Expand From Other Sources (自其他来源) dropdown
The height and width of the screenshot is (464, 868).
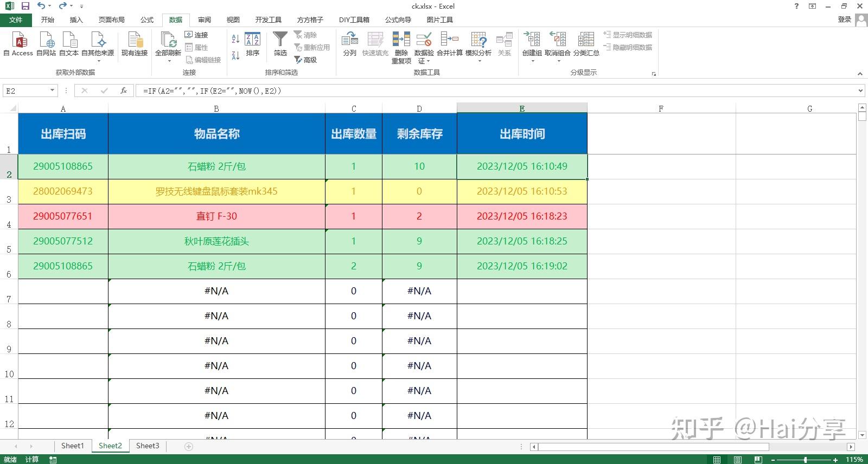click(98, 61)
